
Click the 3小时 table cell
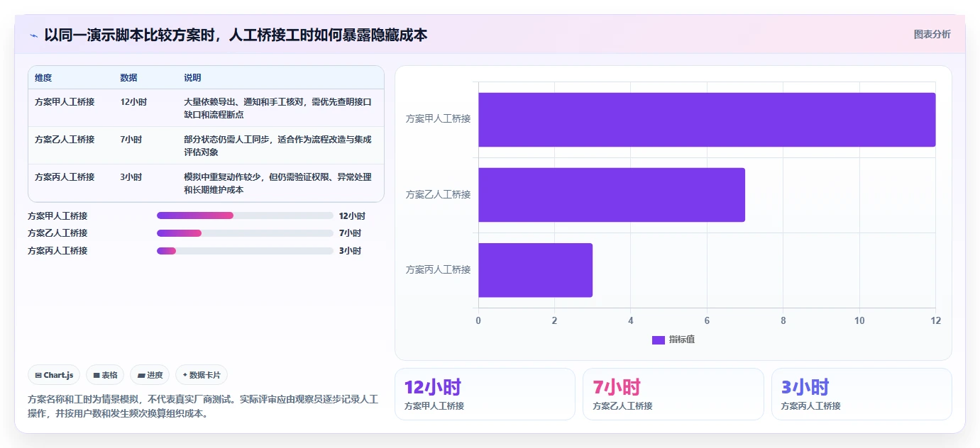click(x=131, y=177)
